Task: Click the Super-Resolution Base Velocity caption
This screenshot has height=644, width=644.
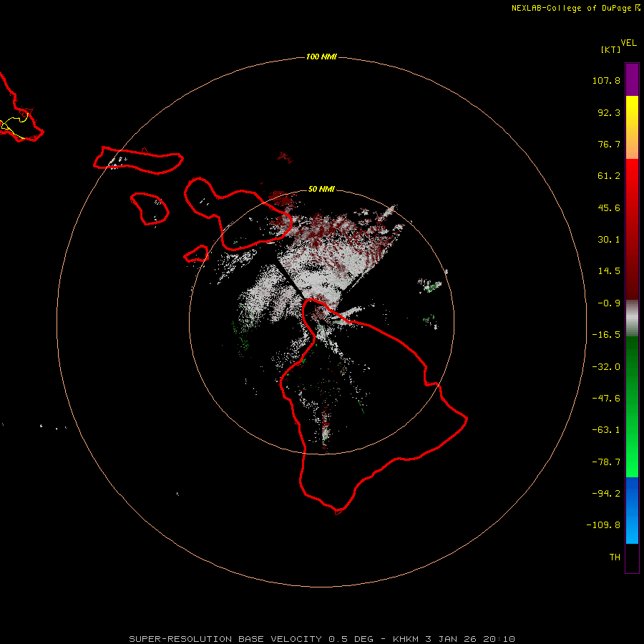Action: [321, 639]
